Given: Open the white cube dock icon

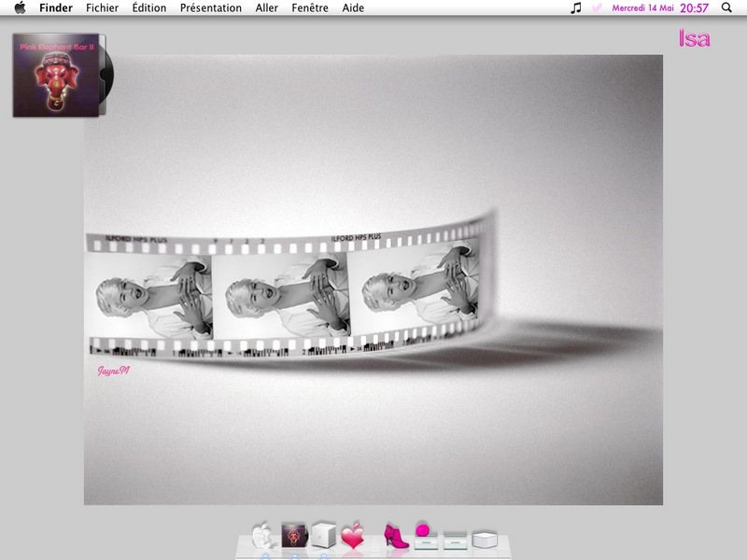Looking at the screenshot, I should click(x=323, y=535).
